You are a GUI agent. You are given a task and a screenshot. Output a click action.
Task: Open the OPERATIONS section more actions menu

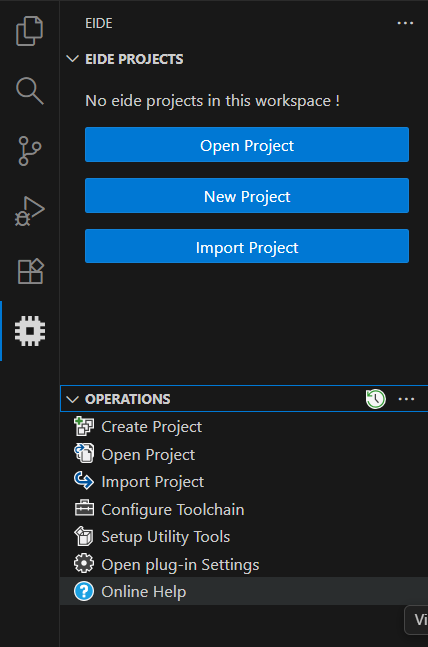[407, 399]
